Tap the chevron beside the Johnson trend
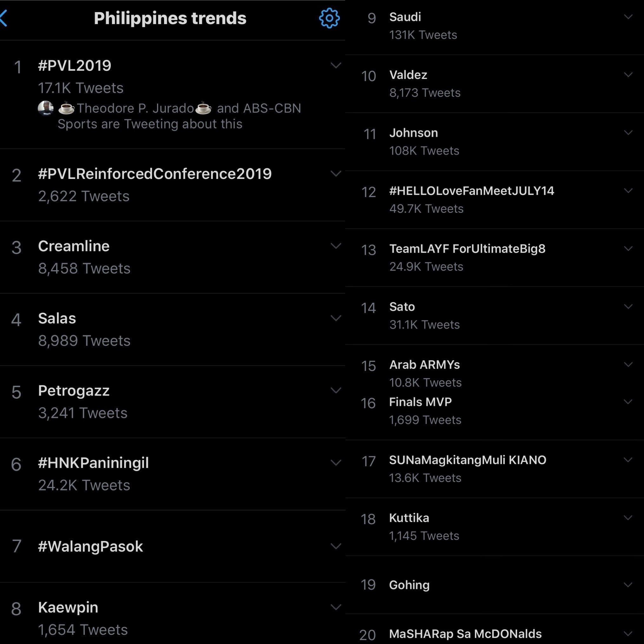 (x=628, y=133)
